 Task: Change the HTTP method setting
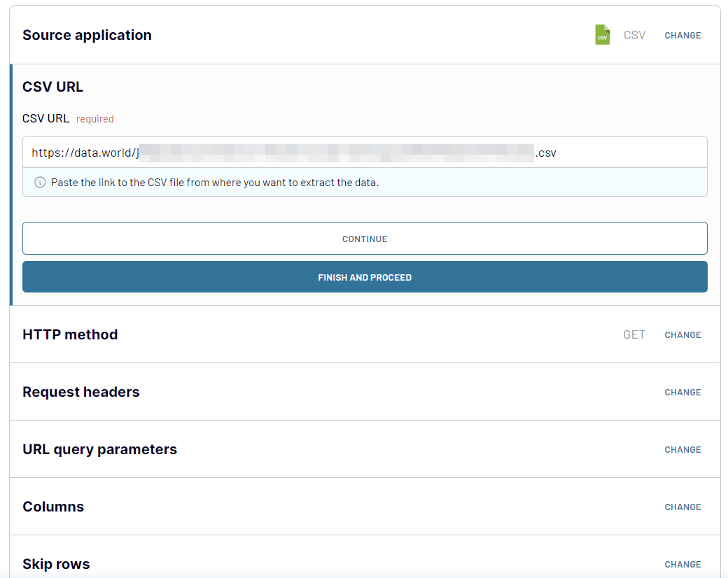[682, 334]
